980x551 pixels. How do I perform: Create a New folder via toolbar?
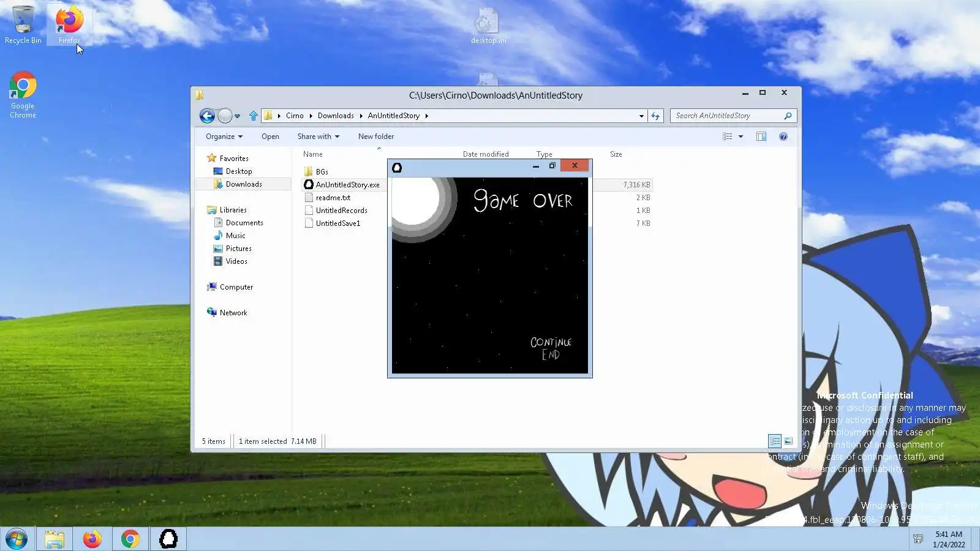(376, 137)
